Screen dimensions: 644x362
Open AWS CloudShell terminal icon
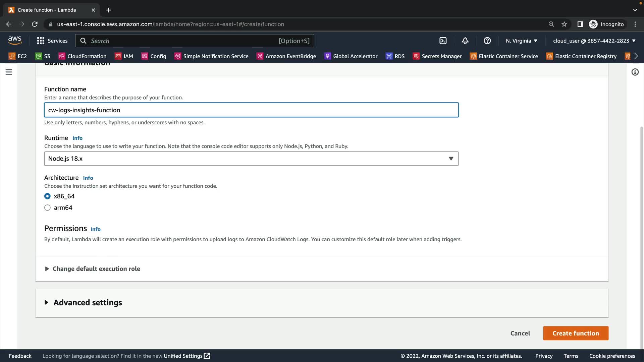pos(443,41)
